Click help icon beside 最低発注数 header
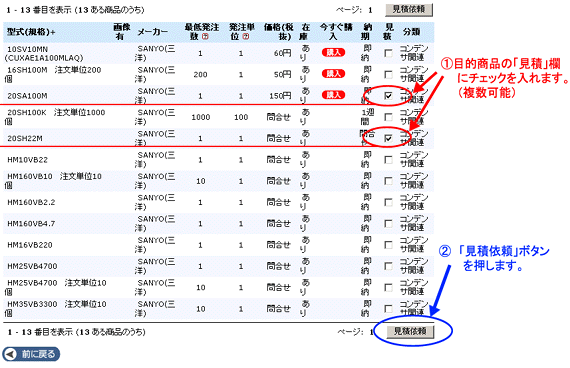570x368 pixels. click(205, 36)
